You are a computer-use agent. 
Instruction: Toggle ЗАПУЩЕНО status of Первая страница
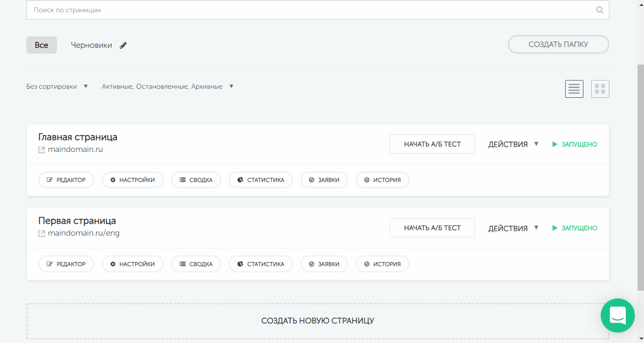point(574,228)
